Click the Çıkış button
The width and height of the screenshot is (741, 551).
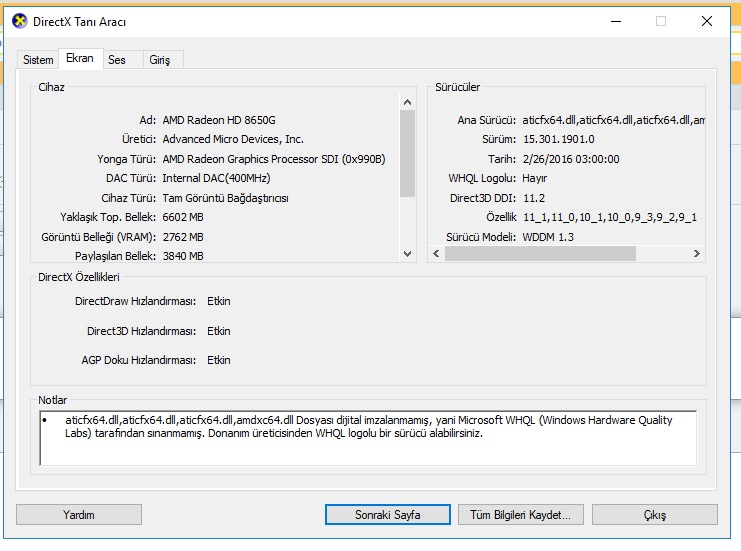coord(655,515)
